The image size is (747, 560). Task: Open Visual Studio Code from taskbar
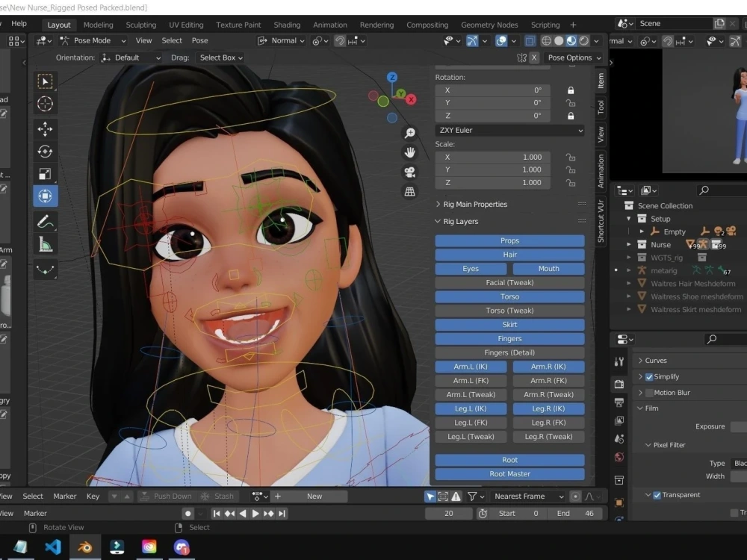point(53,547)
